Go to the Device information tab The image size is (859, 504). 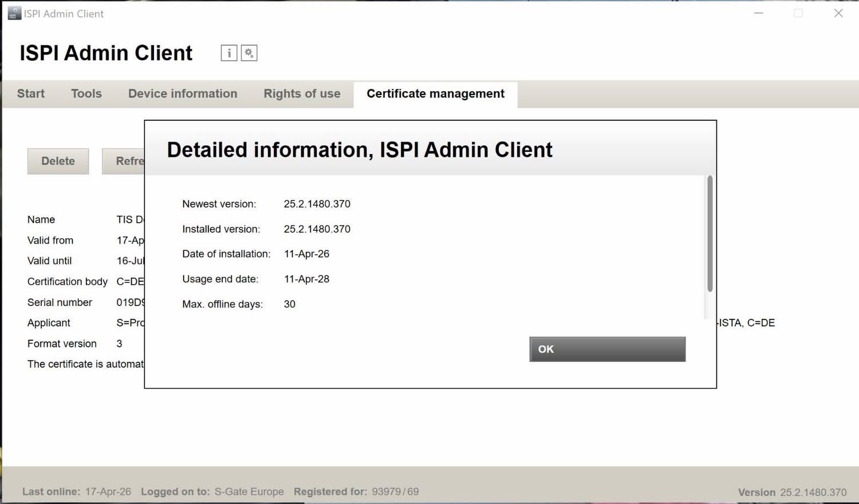183,94
